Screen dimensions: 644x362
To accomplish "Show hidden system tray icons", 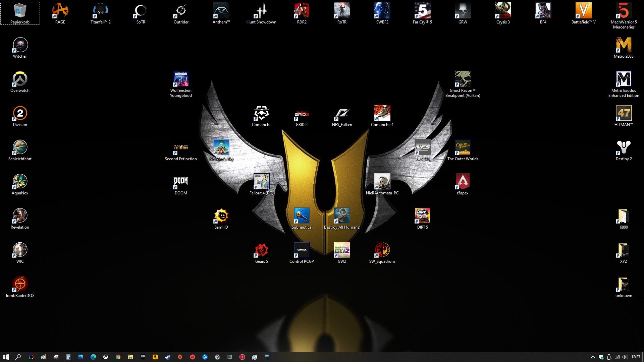I will pyautogui.click(x=593, y=357).
